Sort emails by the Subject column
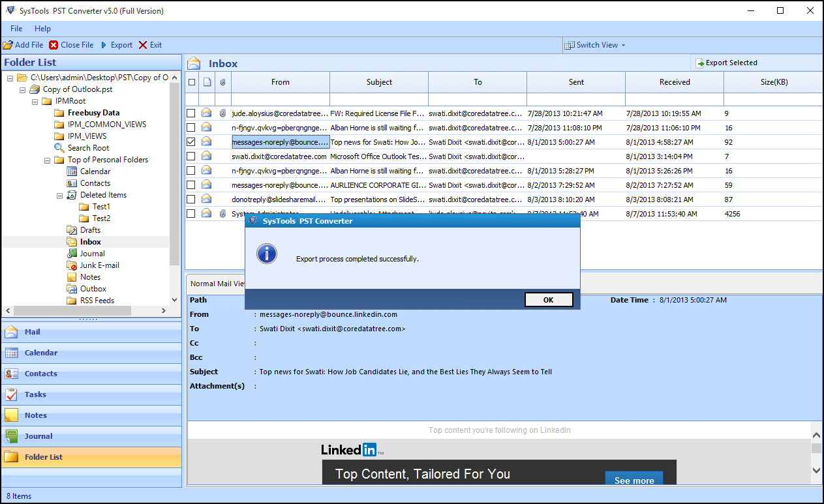The width and height of the screenshot is (824, 504). 379,82
